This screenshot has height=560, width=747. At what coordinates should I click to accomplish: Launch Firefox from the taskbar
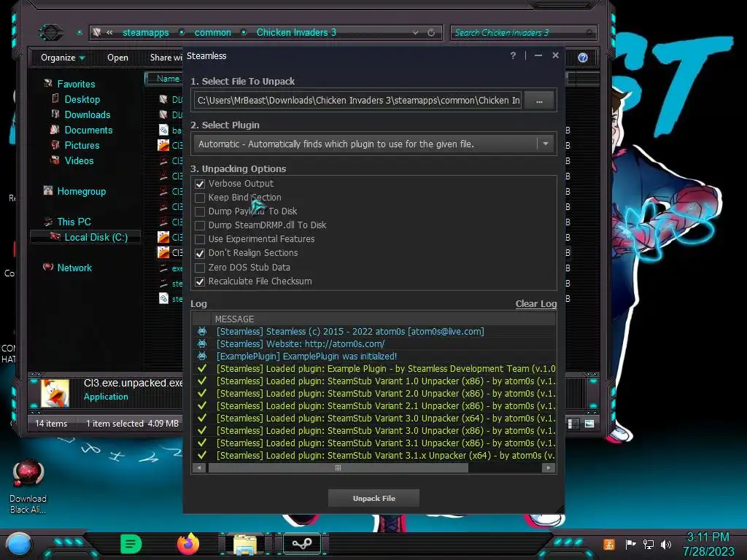coord(188,544)
